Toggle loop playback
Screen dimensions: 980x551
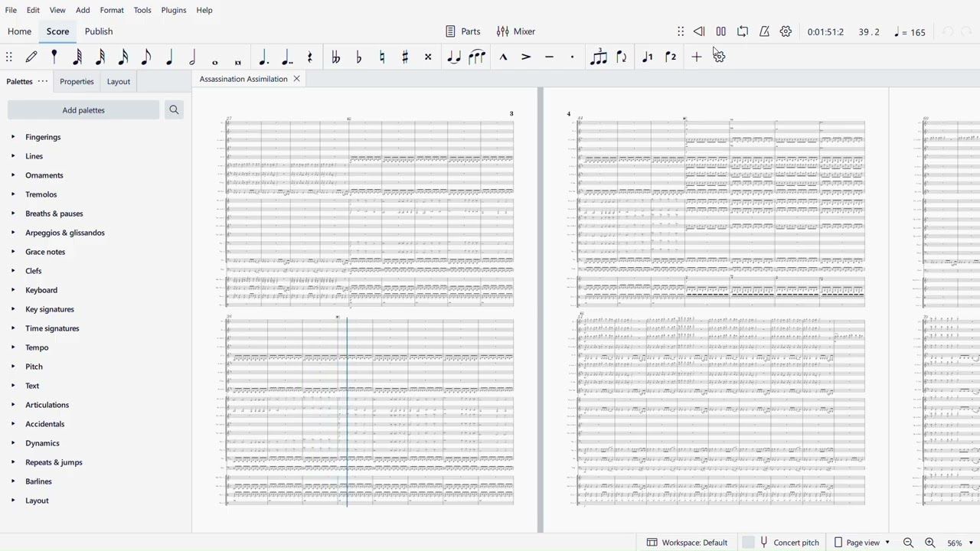(743, 31)
